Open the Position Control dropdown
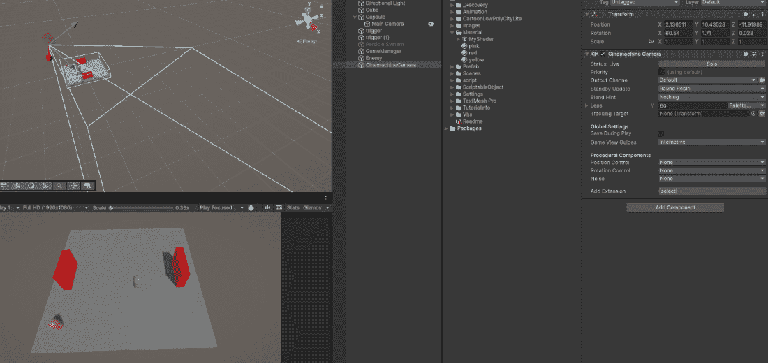 [x=712, y=162]
